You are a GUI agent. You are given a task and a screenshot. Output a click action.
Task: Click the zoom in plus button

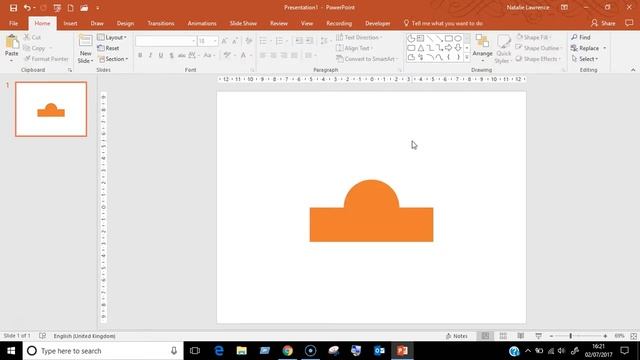point(605,336)
